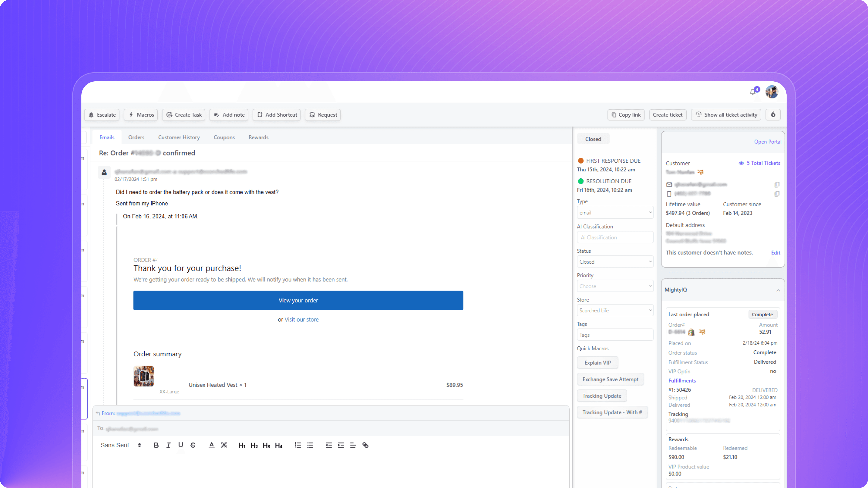Open the text color picker

pyautogui.click(x=212, y=445)
